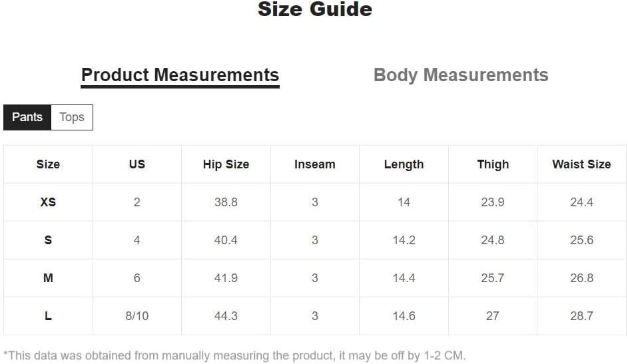Select the M size row label
Screen dimensions: 628x364
[48, 278]
